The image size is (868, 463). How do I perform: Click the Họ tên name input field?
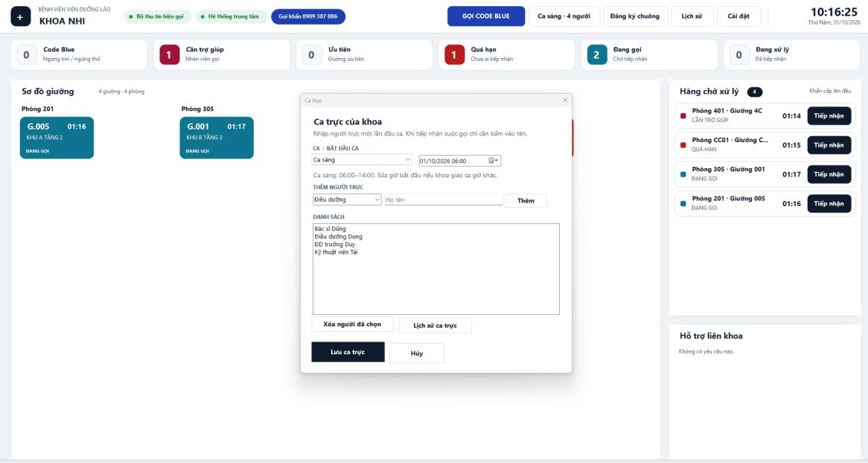pyautogui.click(x=444, y=200)
